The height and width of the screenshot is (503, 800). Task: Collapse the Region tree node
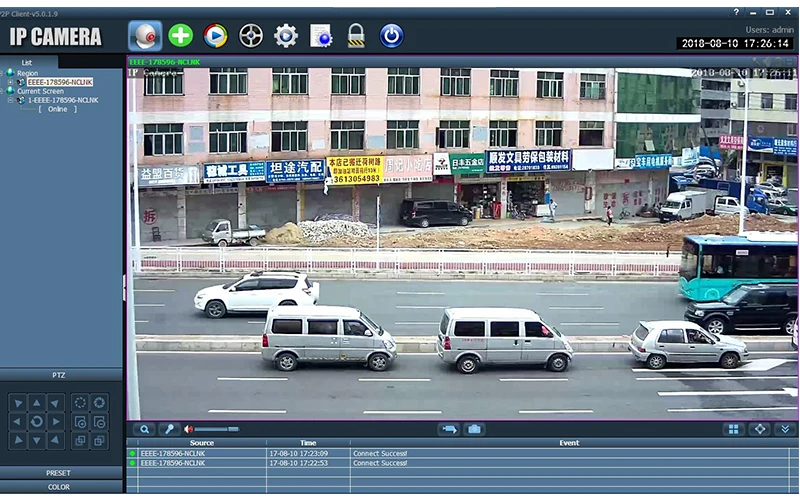coord(2,73)
